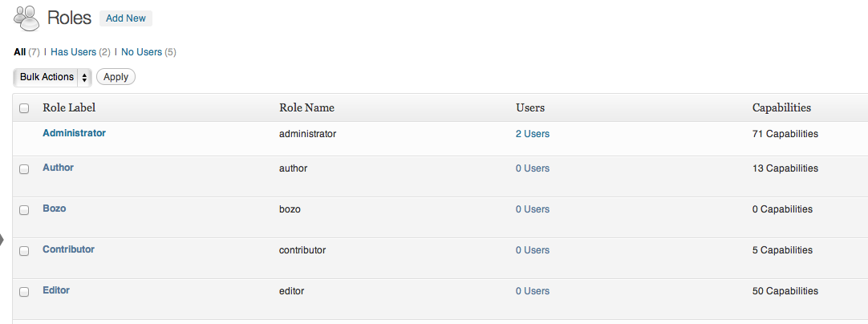The height and width of the screenshot is (324, 868).
Task: Show All roles filter
Action: 20,52
